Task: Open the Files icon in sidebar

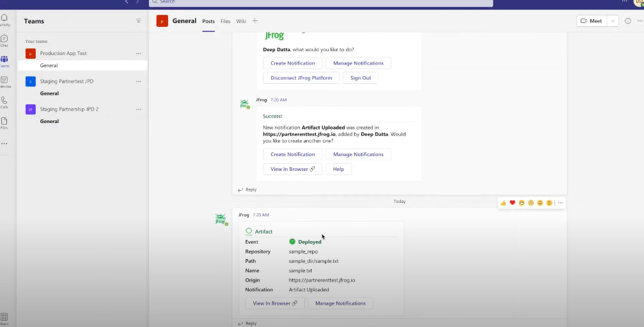Action: pos(4,121)
